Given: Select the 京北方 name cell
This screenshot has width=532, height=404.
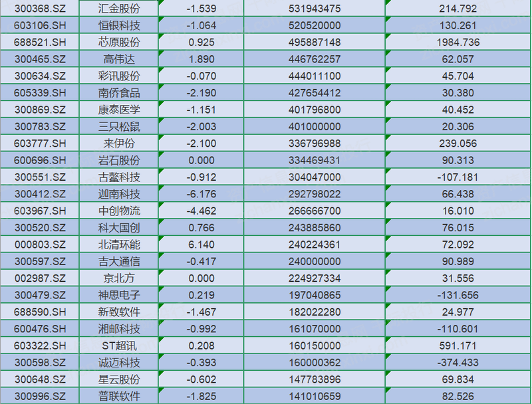Looking at the screenshot, I should coord(119,278).
